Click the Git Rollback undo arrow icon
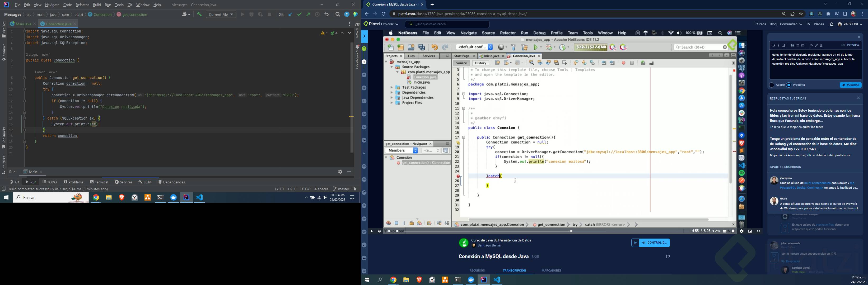 (x=326, y=15)
